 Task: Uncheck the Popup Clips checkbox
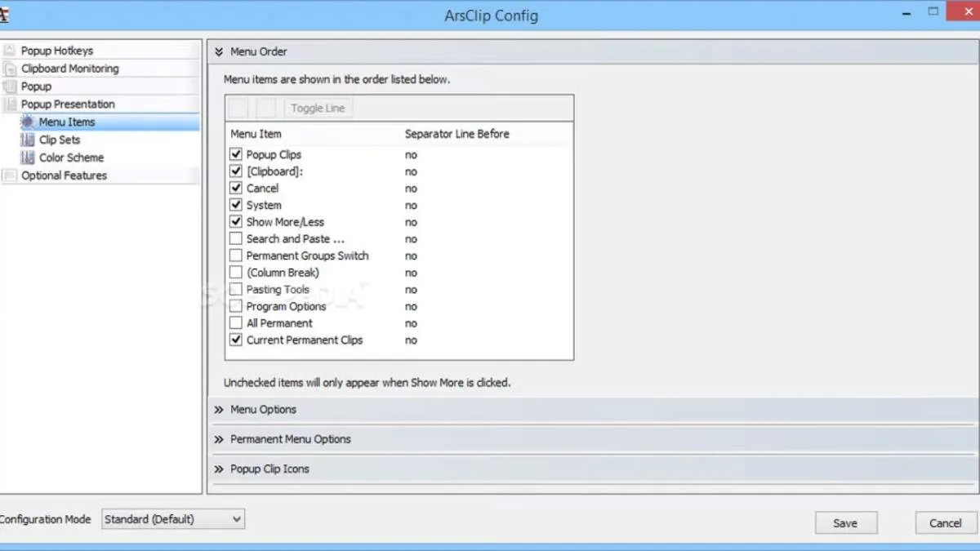pyautogui.click(x=236, y=154)
